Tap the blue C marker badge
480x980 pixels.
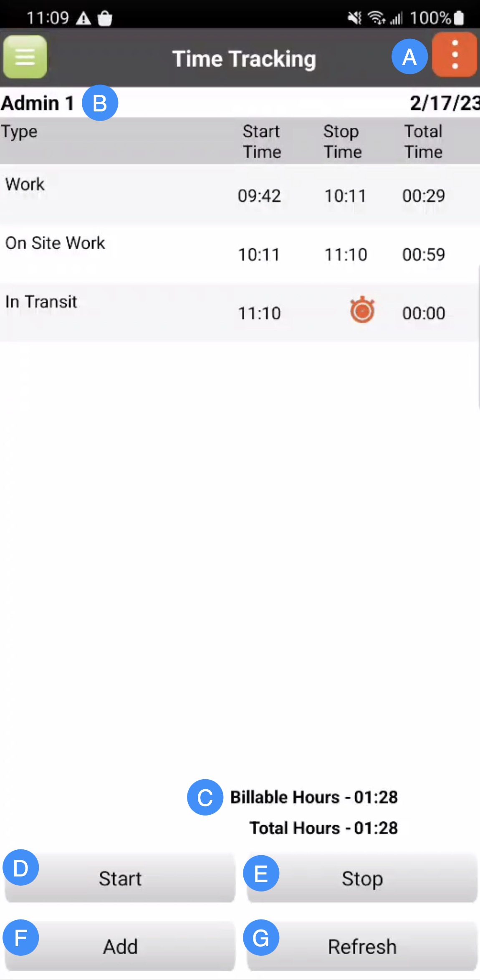point(205,797)
